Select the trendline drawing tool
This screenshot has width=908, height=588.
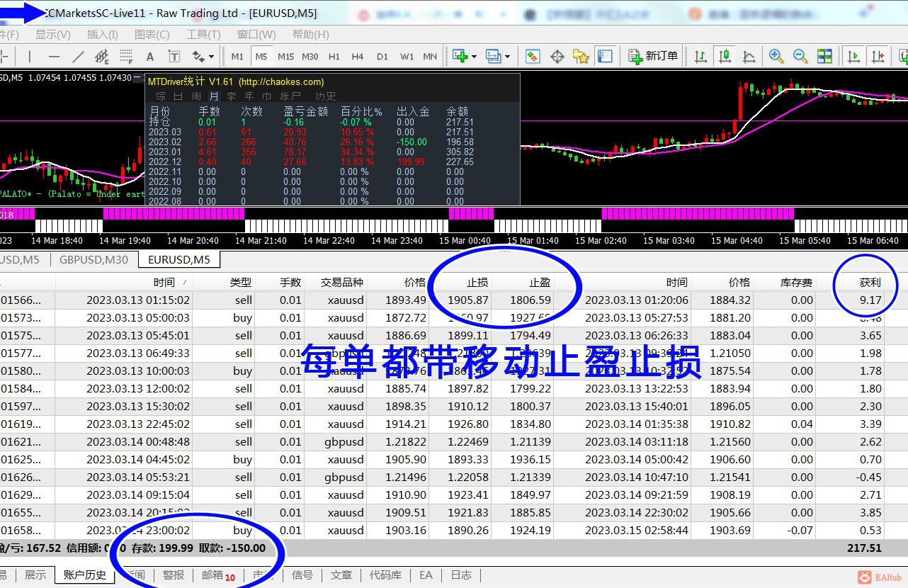pos(78,57)
